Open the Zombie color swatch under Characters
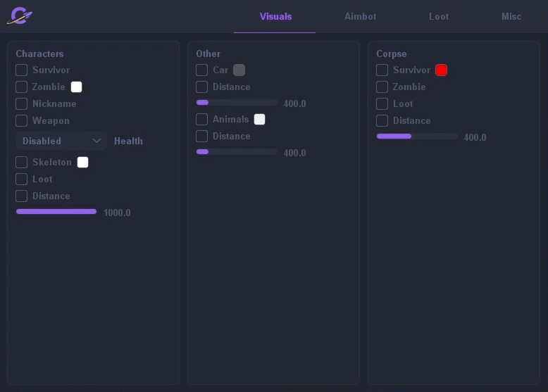The image size is (548, 392). coord(77,87)
